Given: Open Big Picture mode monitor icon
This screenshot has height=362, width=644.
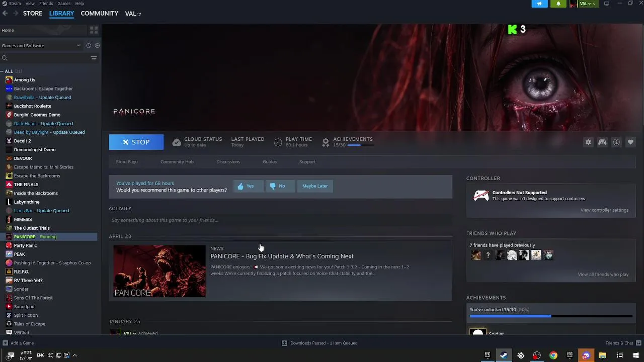Looking at the screenshot, I should coord(607,4).
